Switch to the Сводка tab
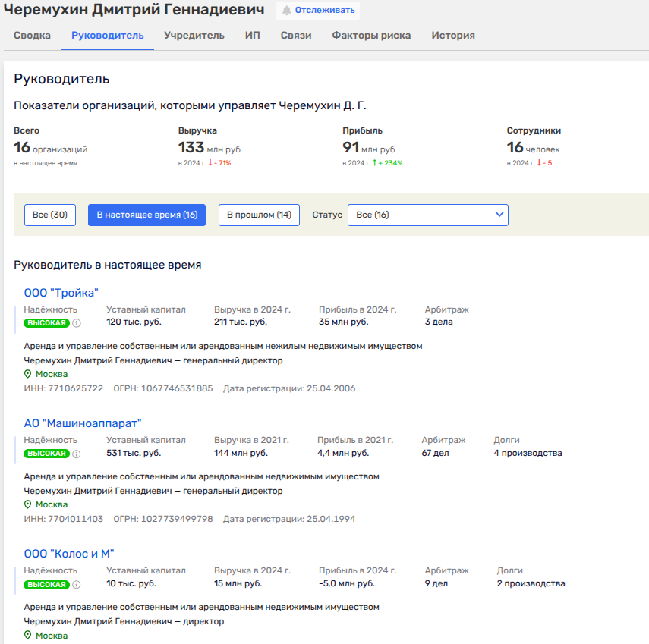This screenshot has width=649, height=644. tap(33, 36)
